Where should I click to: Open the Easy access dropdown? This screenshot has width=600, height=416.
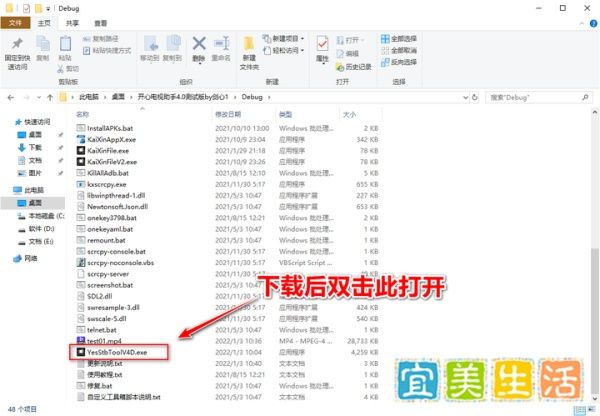point(283,51)
